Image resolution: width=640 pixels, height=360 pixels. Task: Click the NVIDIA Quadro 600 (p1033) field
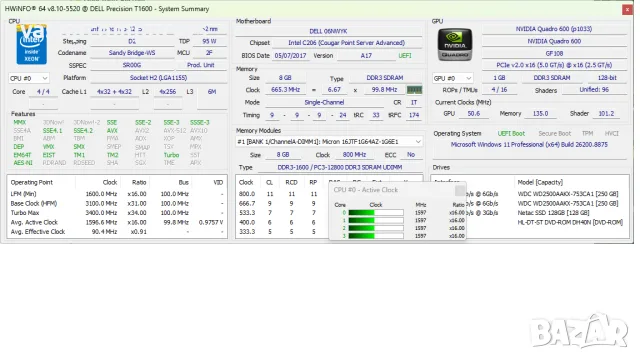point(554,29)
